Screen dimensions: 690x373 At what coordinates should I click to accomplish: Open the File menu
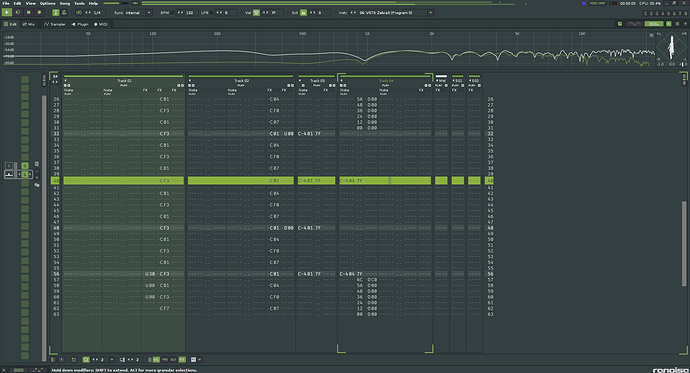pos(6,3)
